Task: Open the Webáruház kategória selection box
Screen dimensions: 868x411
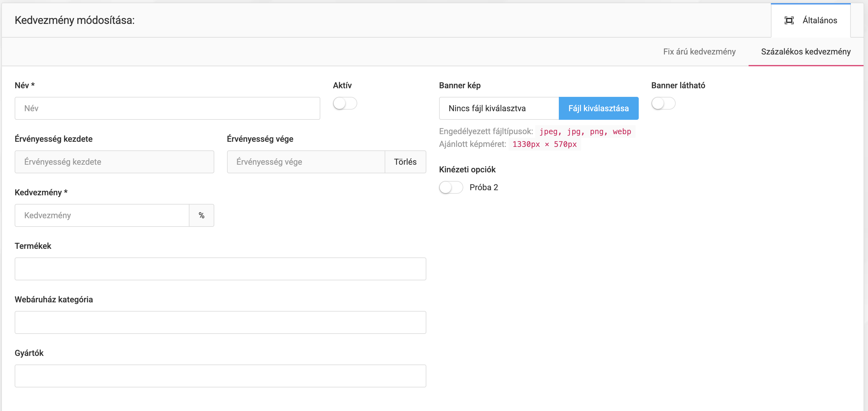Action: pos(220,322)
